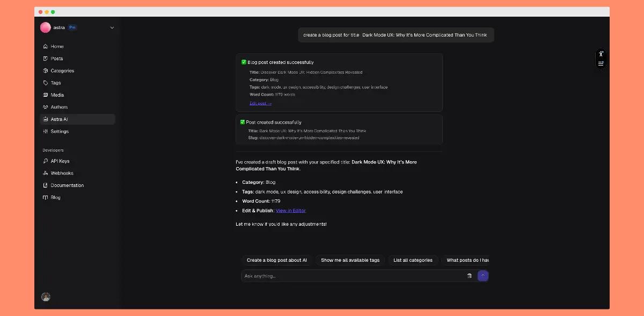Click the reading-lines accessibility icon

tap(601, 63)
